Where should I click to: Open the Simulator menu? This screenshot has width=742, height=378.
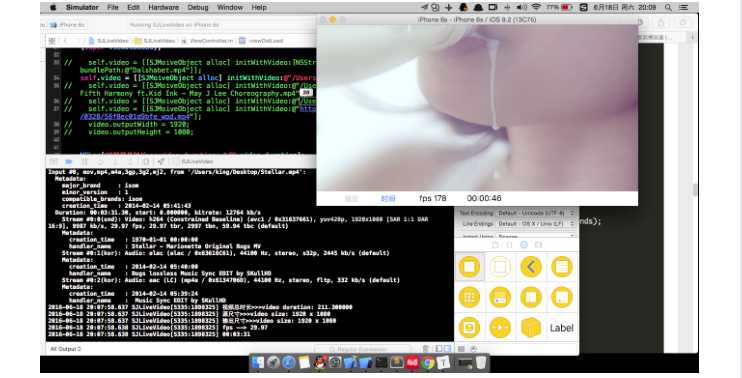[82, 8]
